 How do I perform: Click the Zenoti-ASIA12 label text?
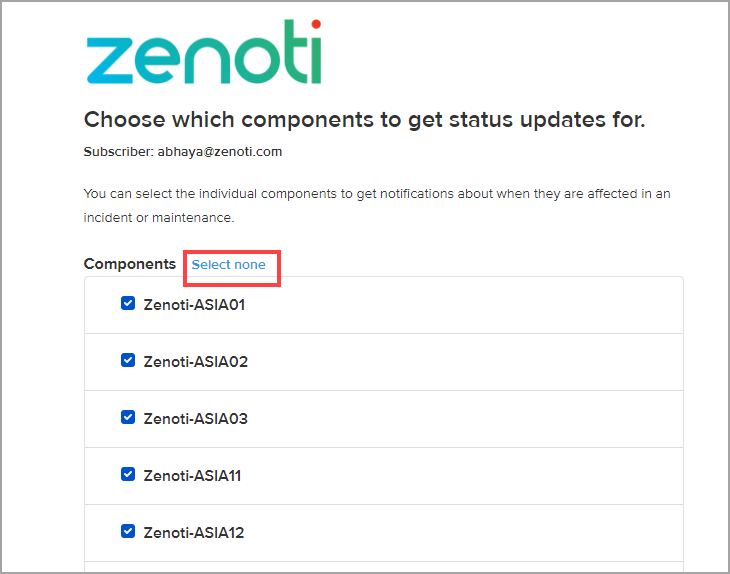(x=194, y=533)
